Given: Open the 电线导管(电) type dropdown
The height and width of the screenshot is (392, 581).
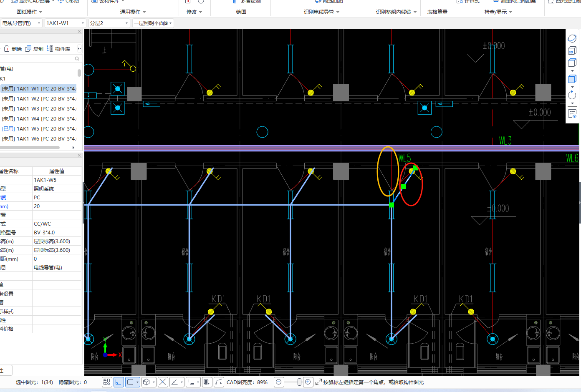Looking at the screenshot, I should [21, 23].
